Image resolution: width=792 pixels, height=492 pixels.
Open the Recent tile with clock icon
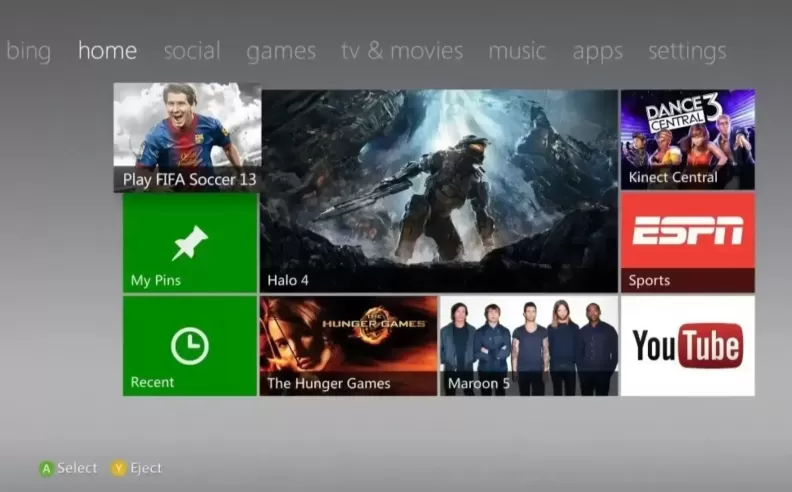pyautogui.click(x=190, y=346)
